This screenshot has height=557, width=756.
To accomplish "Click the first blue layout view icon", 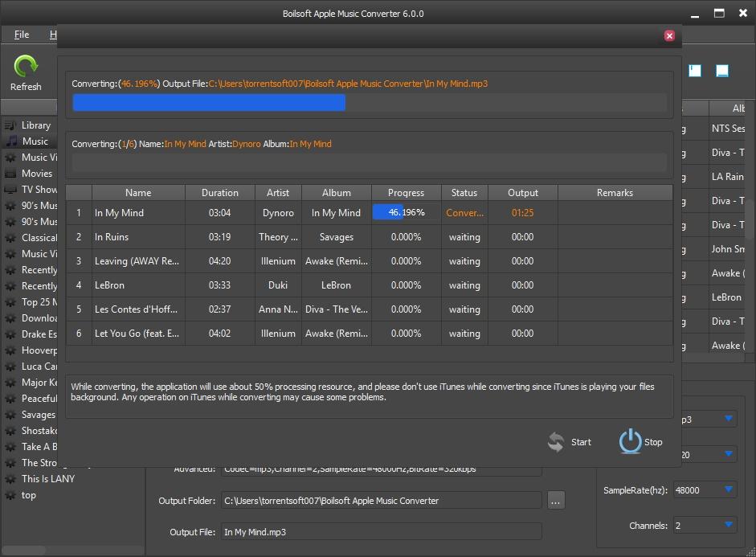I will pyautogui.click(x=695, y=71).
